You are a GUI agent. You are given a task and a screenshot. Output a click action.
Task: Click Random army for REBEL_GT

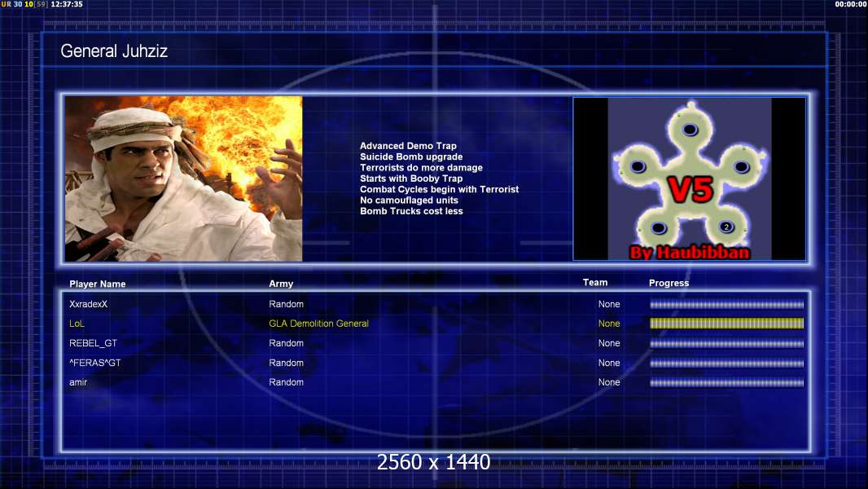point(286,343)
